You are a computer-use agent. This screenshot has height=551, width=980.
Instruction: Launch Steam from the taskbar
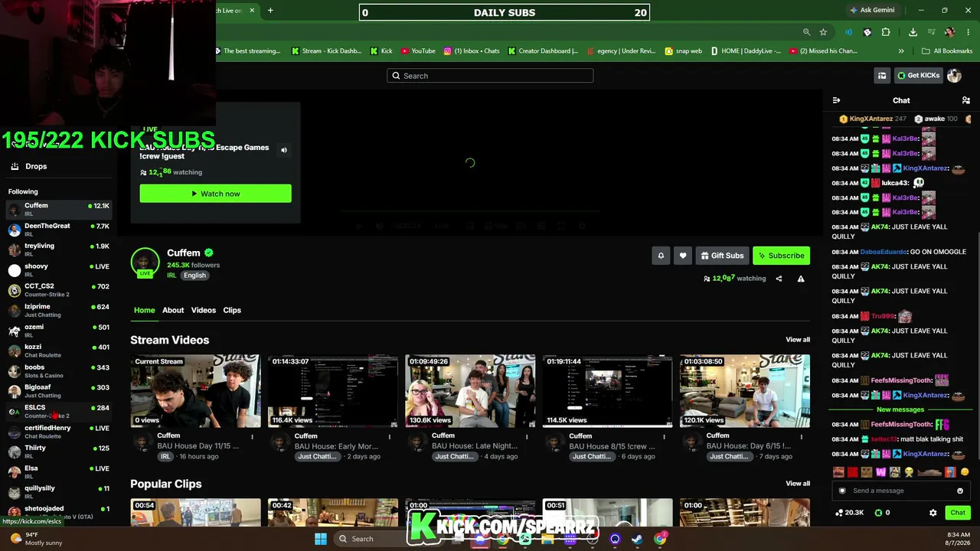pos(637,539)
